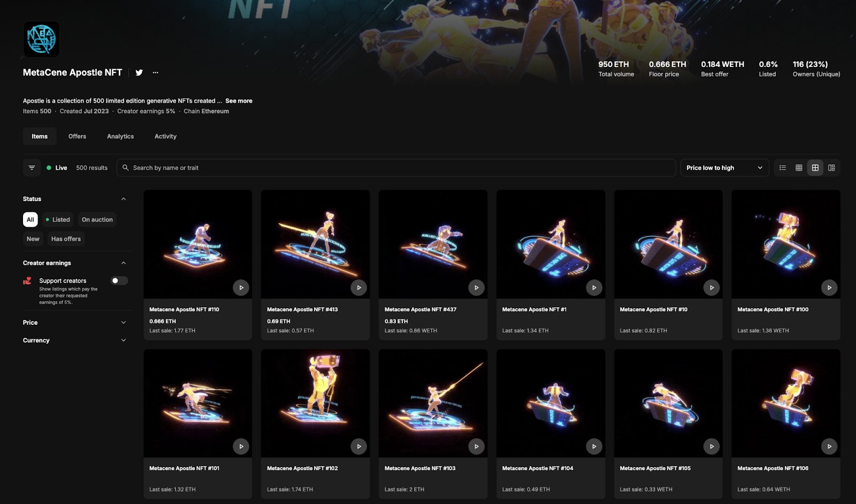Filter by Has offers status
The image size is (856, 504).
(x=66, y=239)
